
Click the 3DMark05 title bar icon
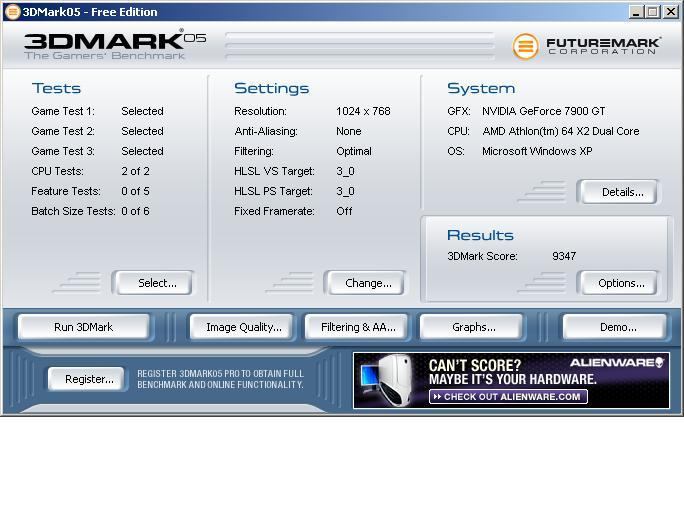click(12, 12)
